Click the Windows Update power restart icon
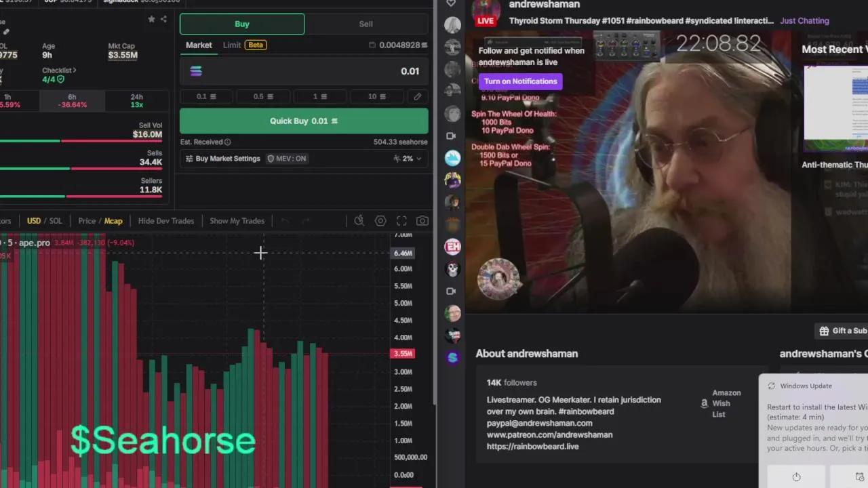This screenshot has width=868, height=488. (796, 477)
